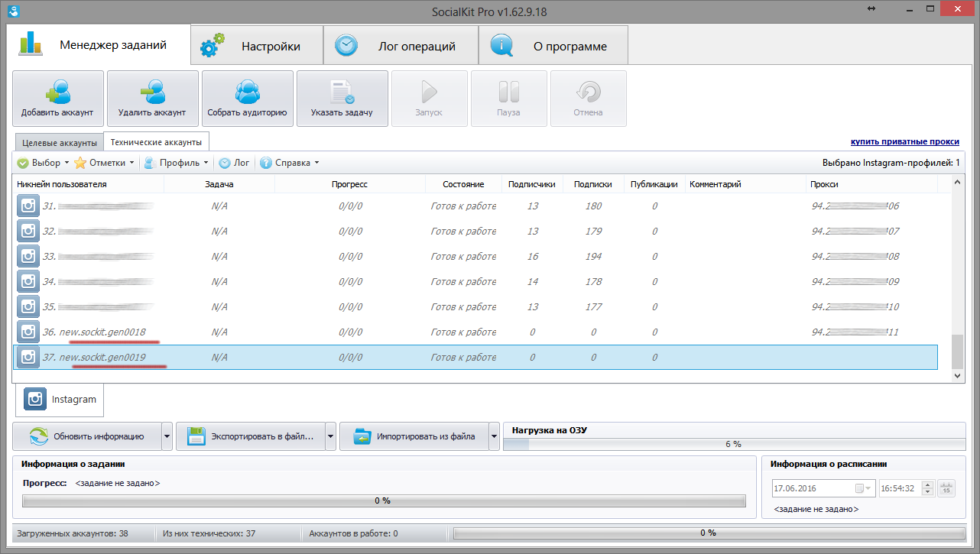Click the Instagram icon of row 36

(x=28, y=332)
